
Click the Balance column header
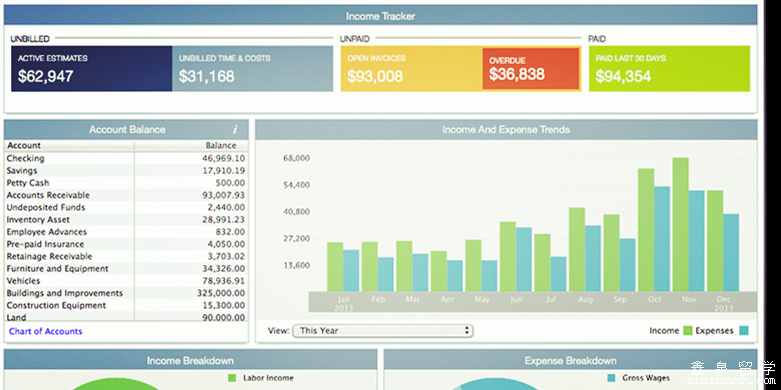pyautogui.click(x=191, y=146)
